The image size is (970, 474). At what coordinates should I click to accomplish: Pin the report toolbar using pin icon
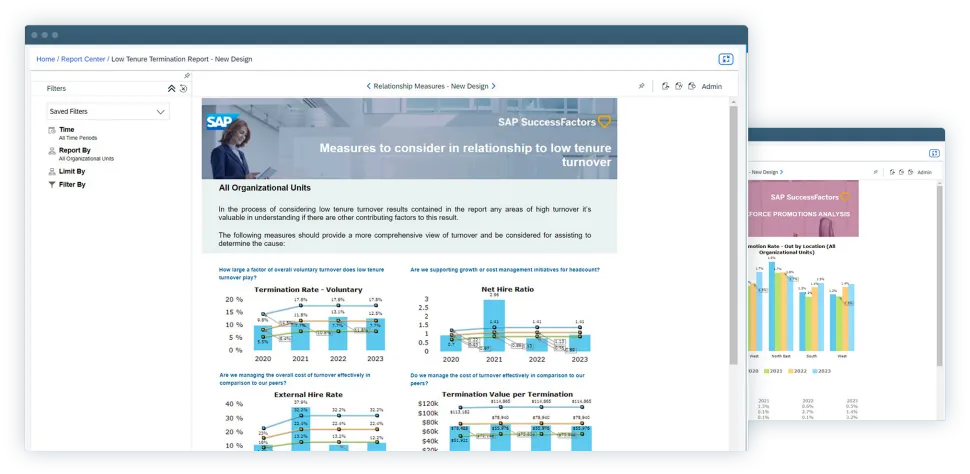pos(642,86)
